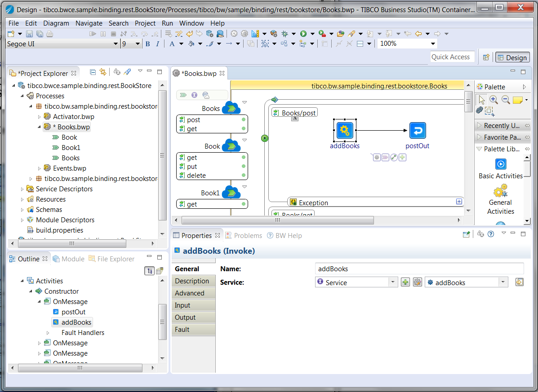
Task: Open the font color picker
Action: click(x=172, y=44)
